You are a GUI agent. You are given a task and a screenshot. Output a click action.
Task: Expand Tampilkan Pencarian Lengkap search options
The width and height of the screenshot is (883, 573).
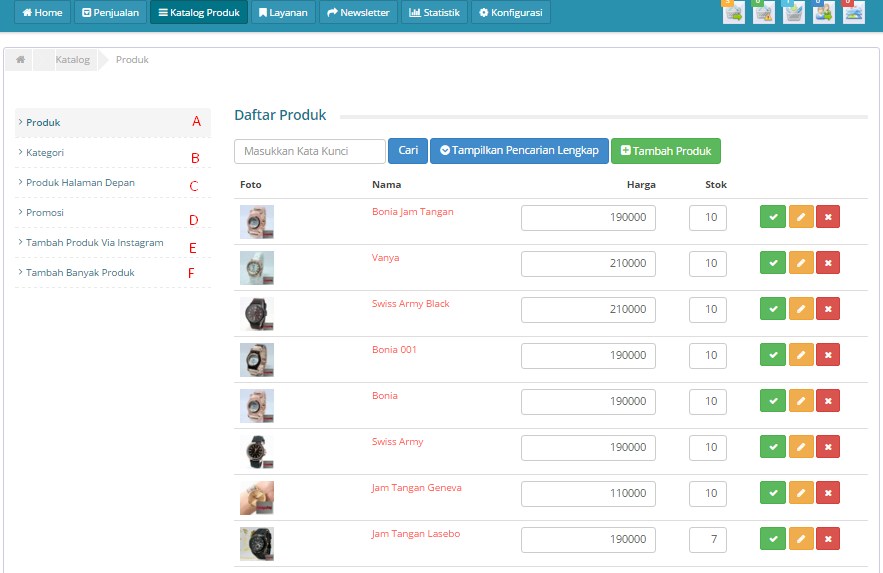pos(519,151)
